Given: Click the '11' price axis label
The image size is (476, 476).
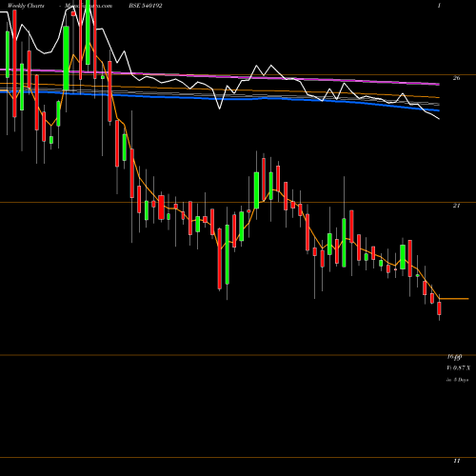Looking at the screenshot, I should click(456, 461).
